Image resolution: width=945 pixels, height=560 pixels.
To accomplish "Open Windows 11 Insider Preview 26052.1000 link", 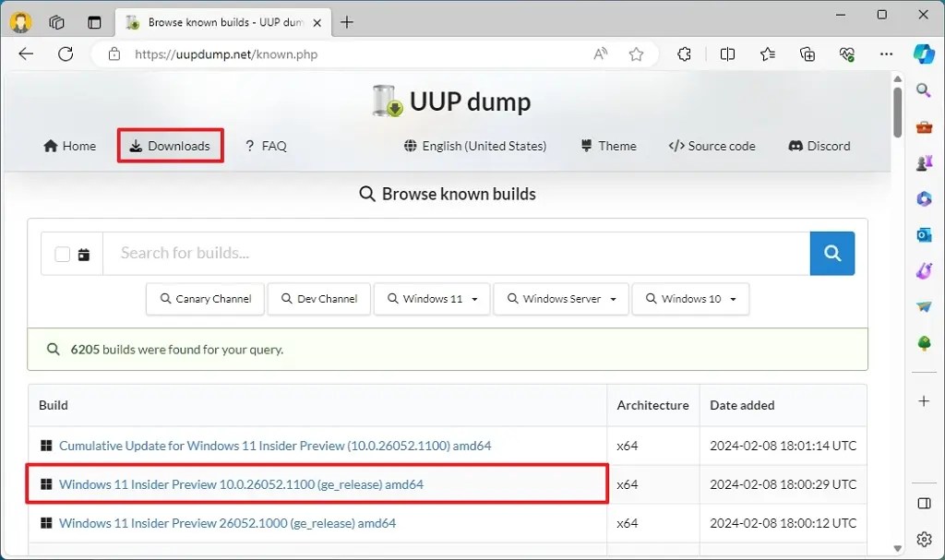I will click(227, 523).
